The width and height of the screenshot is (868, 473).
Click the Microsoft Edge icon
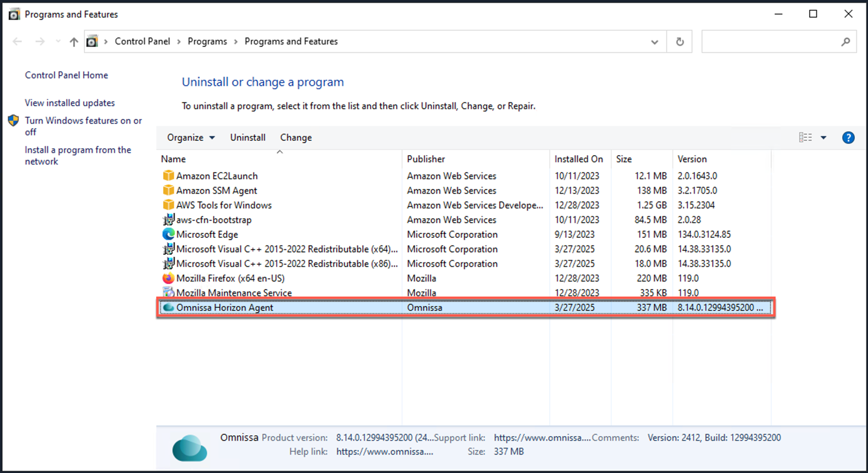point(169,234)
